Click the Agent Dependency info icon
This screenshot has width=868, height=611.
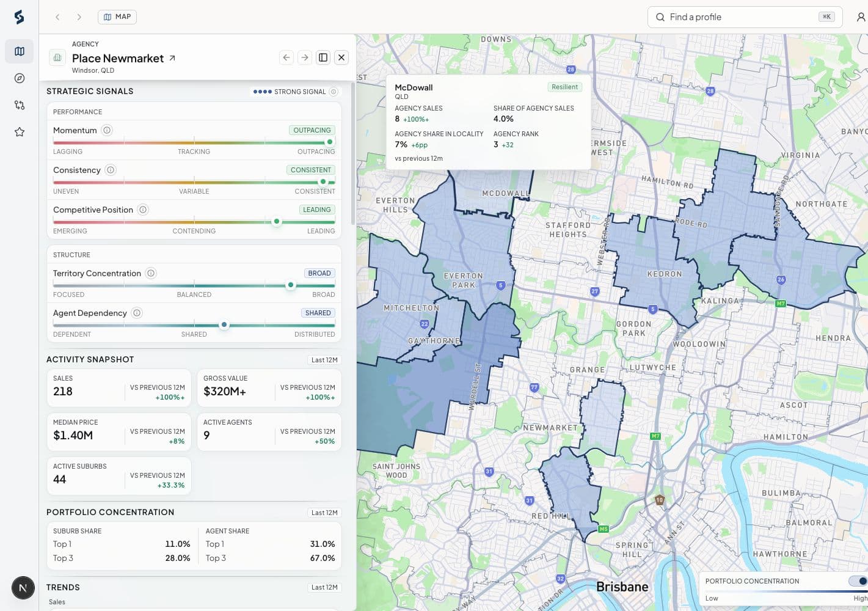click(137, 313)
